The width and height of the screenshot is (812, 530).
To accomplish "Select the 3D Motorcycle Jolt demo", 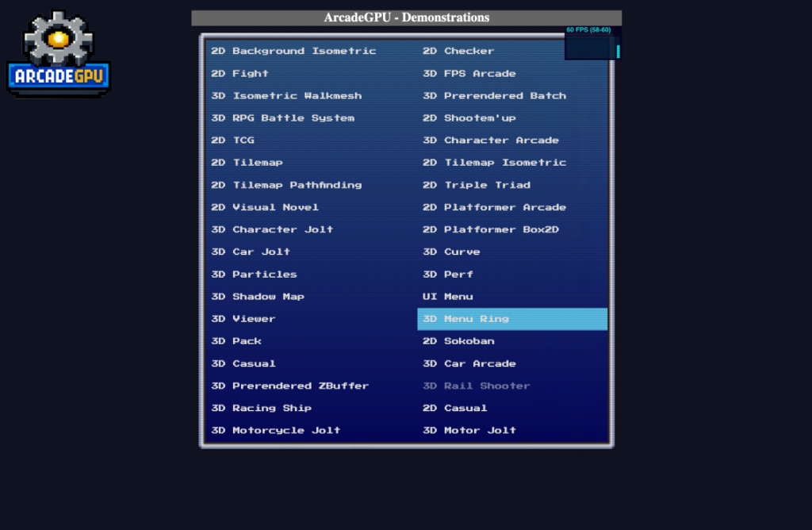I will coord(275,430).
